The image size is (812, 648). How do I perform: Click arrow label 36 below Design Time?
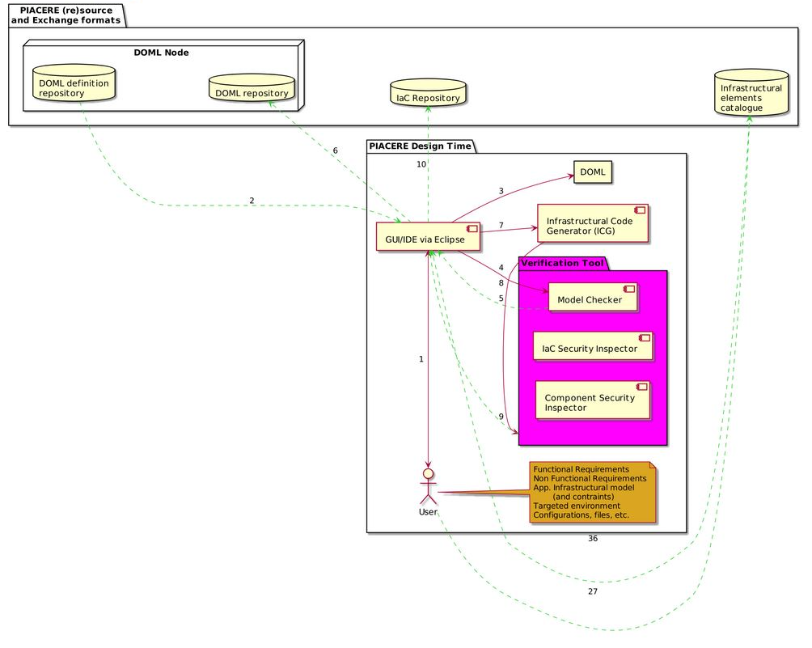593,538
